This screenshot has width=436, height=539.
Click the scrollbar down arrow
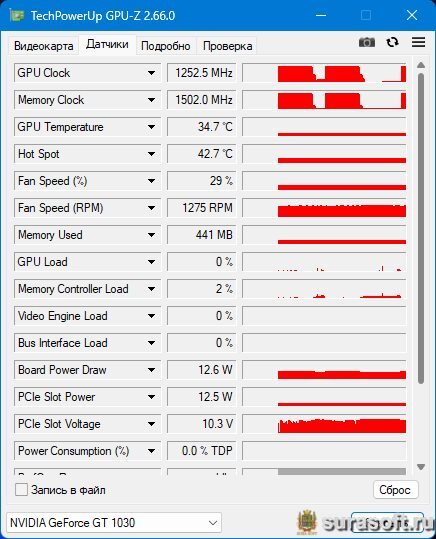421,466
